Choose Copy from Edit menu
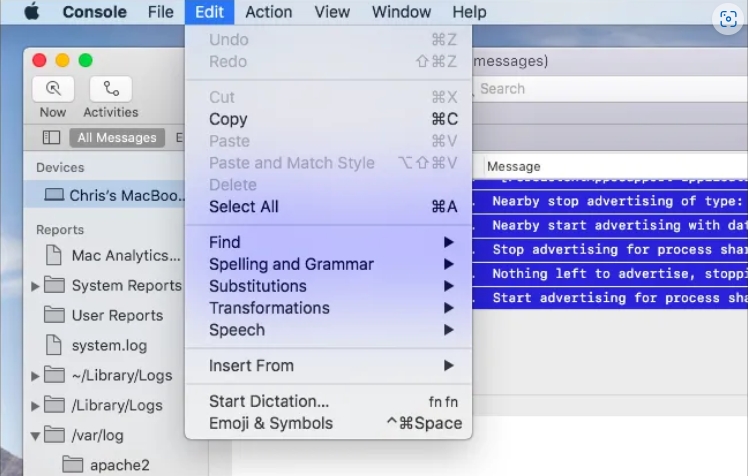 tap(328, 119)
